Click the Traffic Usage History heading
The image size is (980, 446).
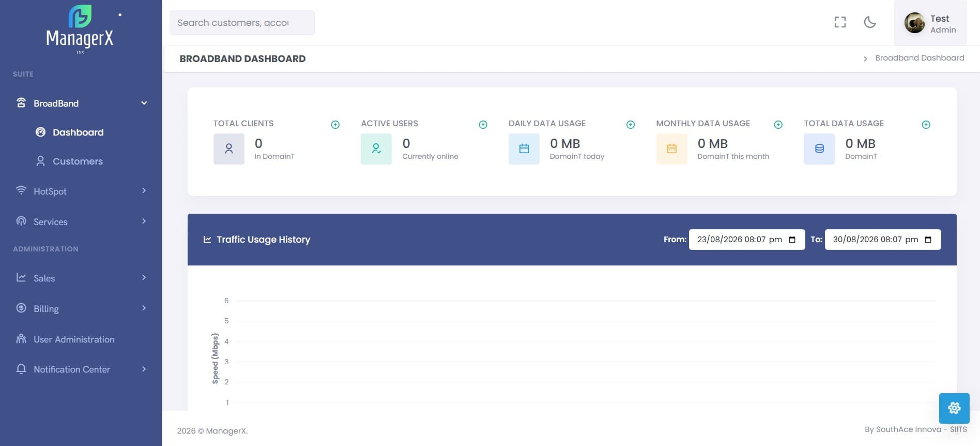(x=263, y=240)
